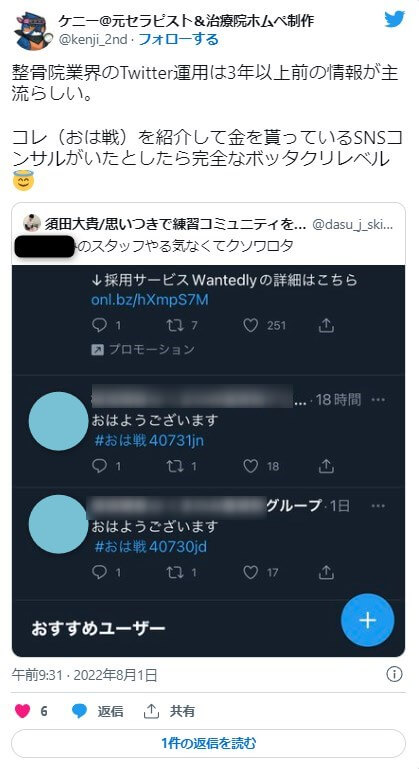The height and width of the screenshot is (769, 419).
Task: Click the share upload arrow icon
Action: (151, 711)
